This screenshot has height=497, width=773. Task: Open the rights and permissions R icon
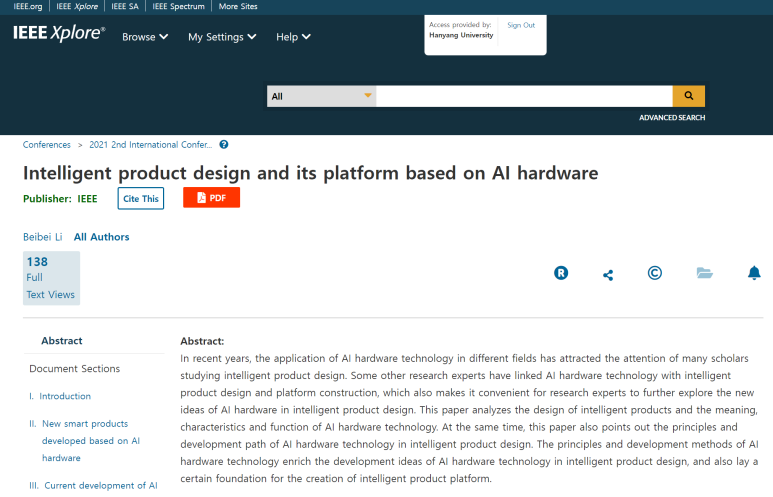click(561, 273)
